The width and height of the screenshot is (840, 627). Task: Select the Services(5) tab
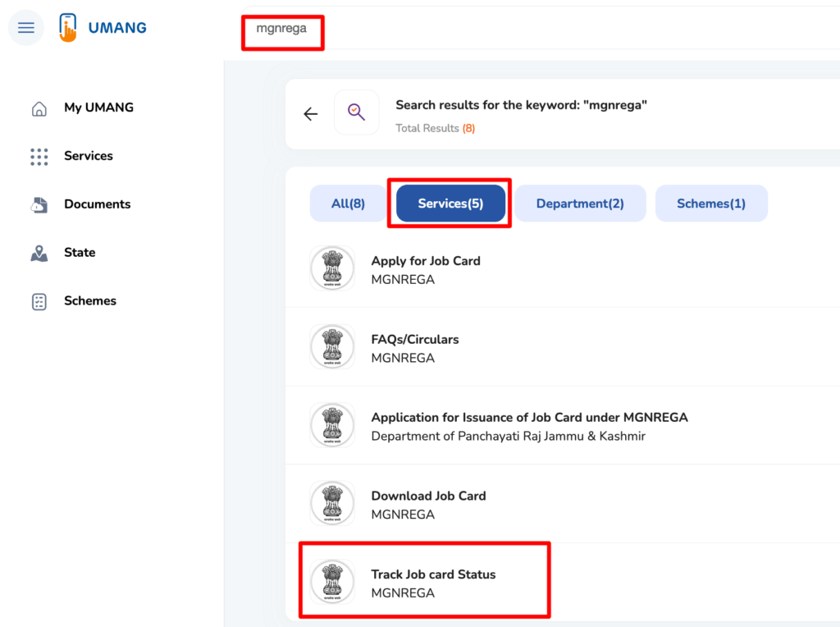pyautogui.click(x=450, y=204)
